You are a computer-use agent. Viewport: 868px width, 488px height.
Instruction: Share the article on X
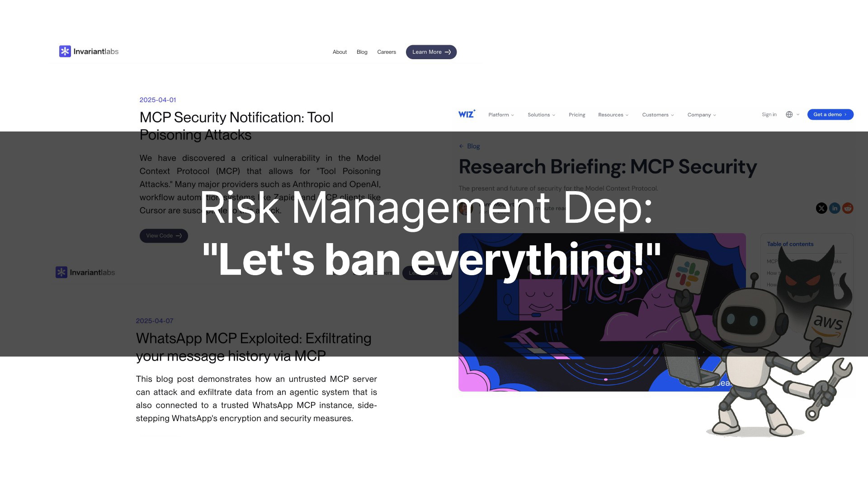click(x=821, y=208)
